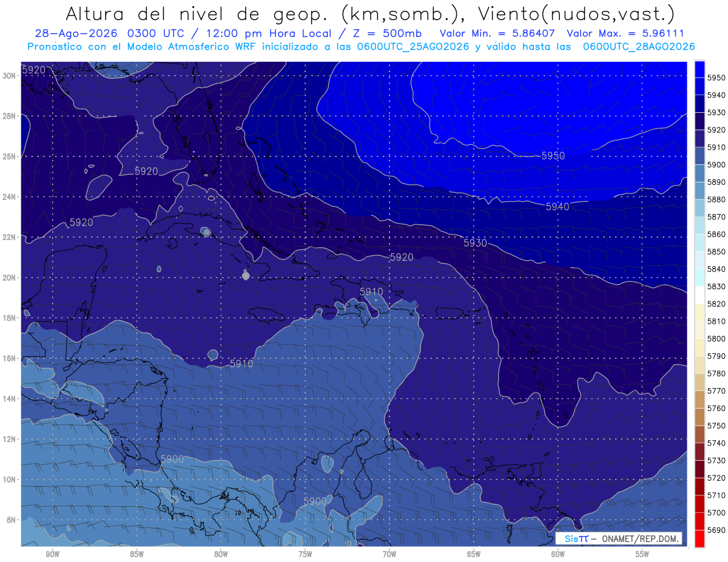728x562 pixels.
Task: Click the 16N latitude axis label
Action: tap(9, 358)
